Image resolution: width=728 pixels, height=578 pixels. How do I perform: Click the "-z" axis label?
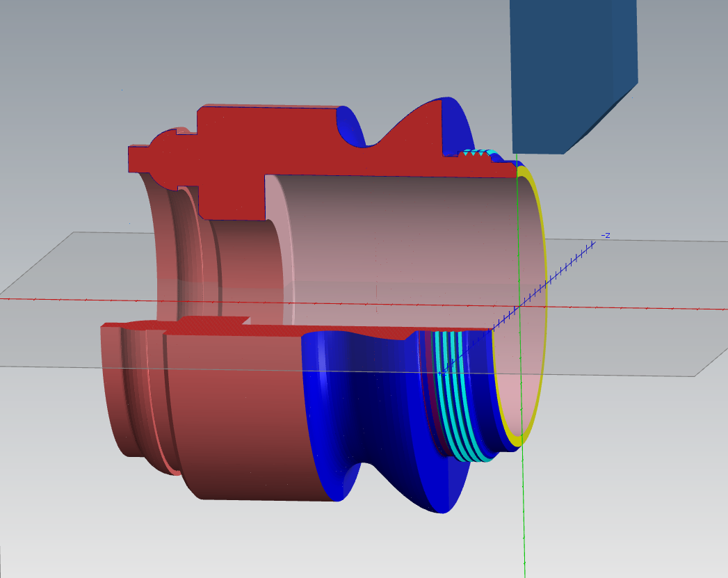(x=606, y=235)
